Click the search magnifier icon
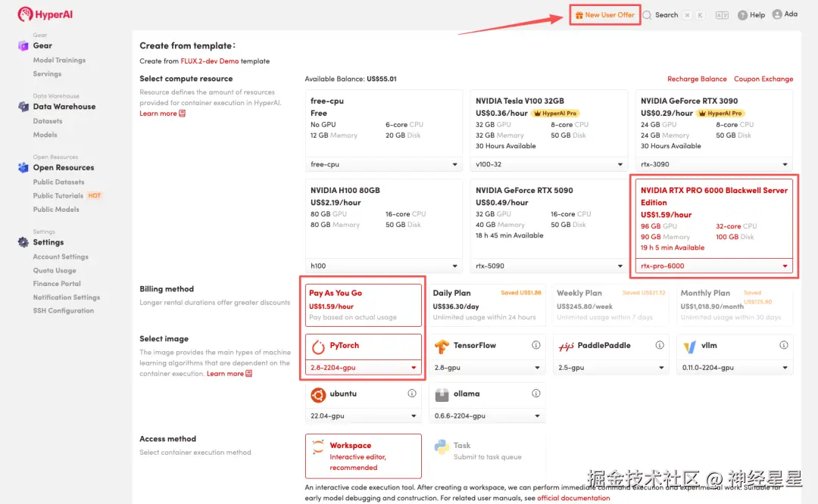Image resolution: width=818 pixels, height=504 pixels. pos(647,15)
